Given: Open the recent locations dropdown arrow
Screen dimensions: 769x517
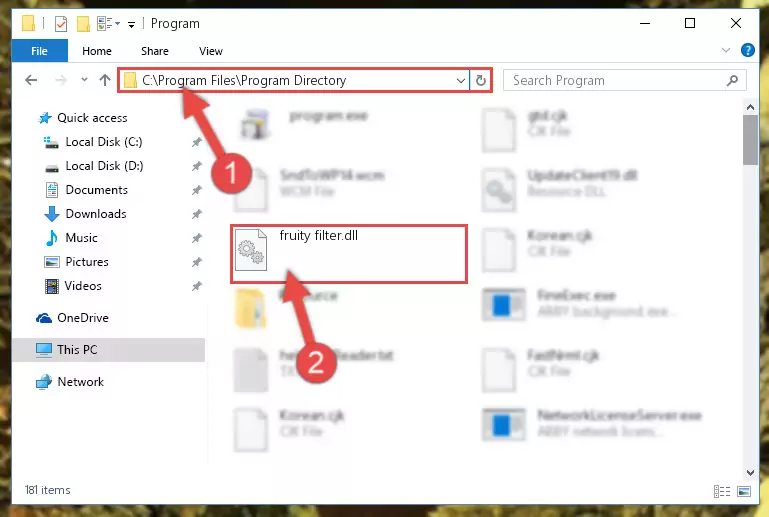Looking at the screenshot, I should coord(84,79).
